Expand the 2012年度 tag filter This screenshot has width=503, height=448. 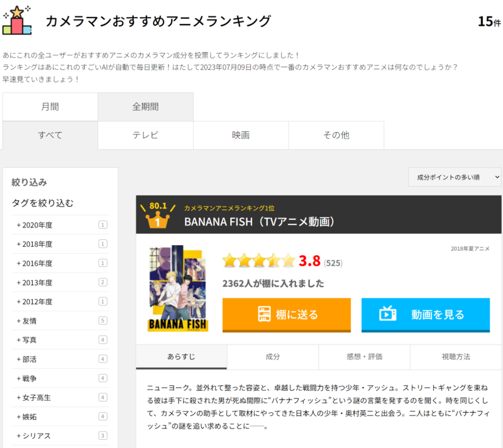pyautogui.click(x=60, y=302)
